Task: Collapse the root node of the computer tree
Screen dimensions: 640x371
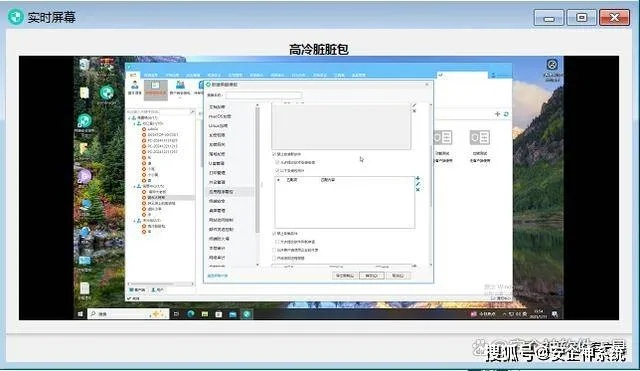Action: pyautogui.click(x=130, y=118)
